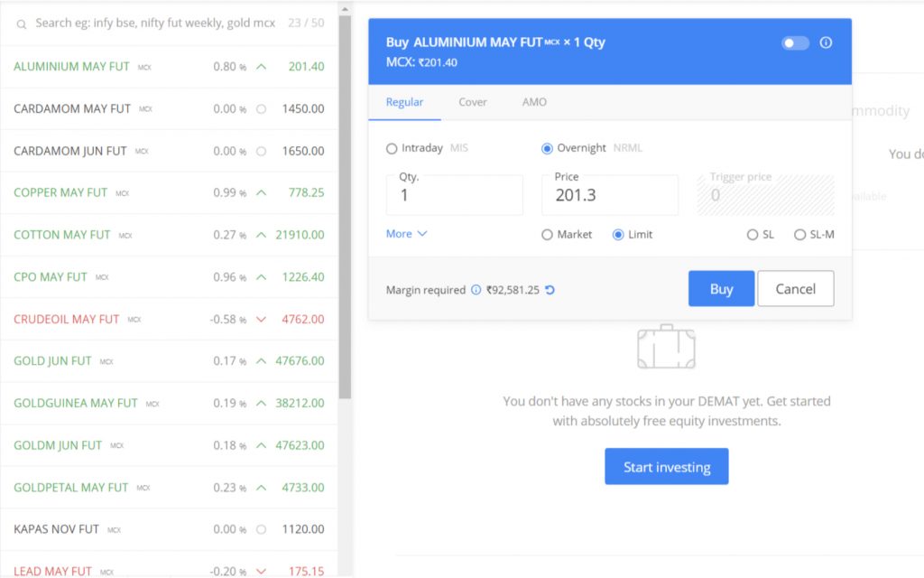Click the 21910.00 price of COTTON
Viewport: 924px width, 578px height.
click(x=300, y=235)
